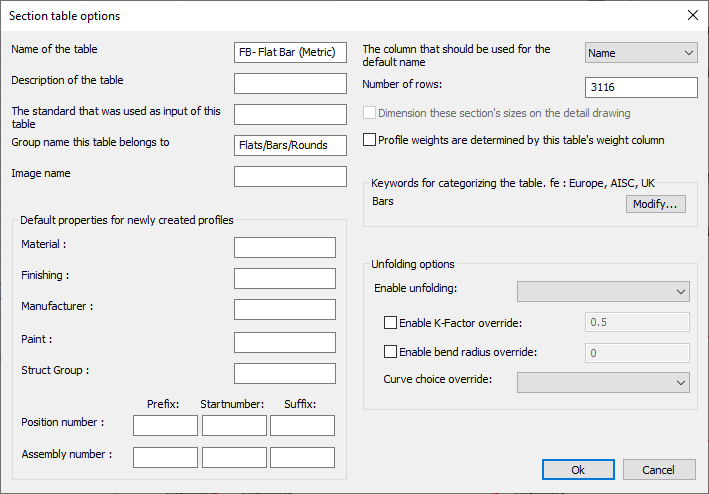
Task: Select the Image name text box
Action: pyautogui.click(x=290, y=176)
